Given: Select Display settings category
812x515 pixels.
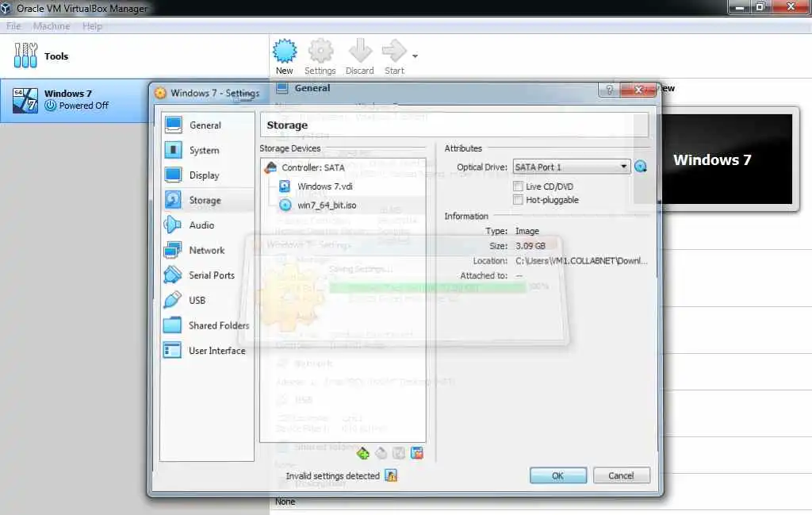Looking at the screenshot, I should (x=207, y=175).
